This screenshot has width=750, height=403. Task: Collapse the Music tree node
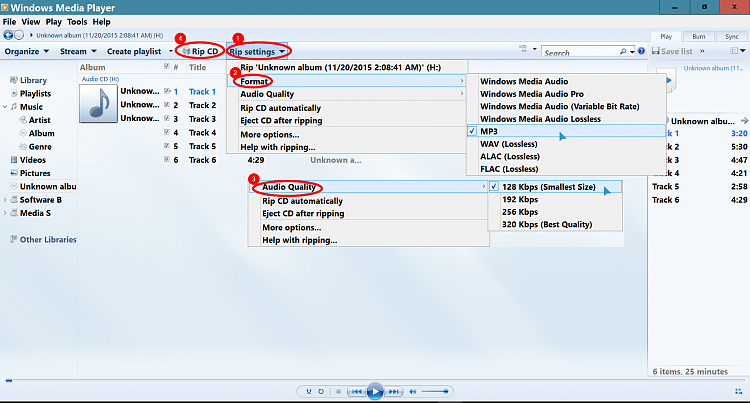click(5, 107)
